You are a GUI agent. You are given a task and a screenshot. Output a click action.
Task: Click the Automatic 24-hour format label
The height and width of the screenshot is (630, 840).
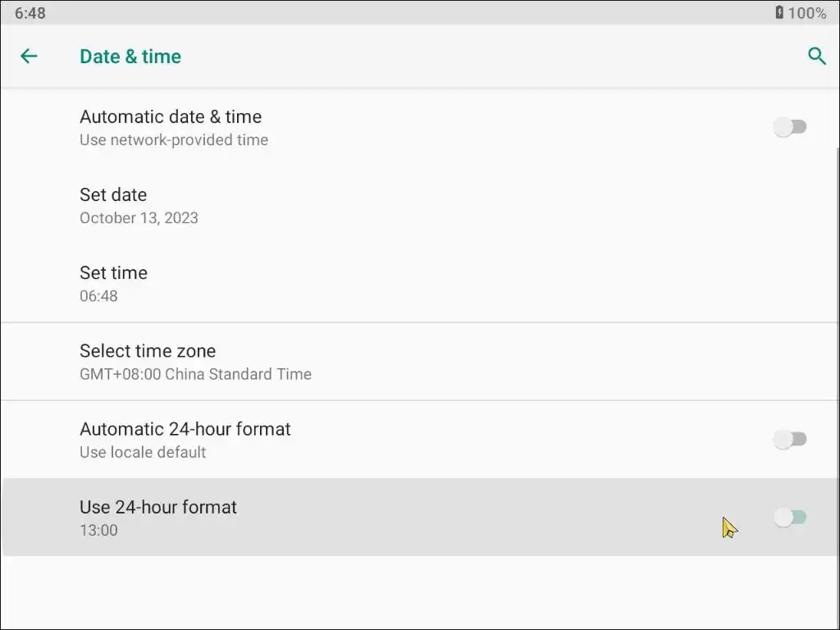coord(185,429)
